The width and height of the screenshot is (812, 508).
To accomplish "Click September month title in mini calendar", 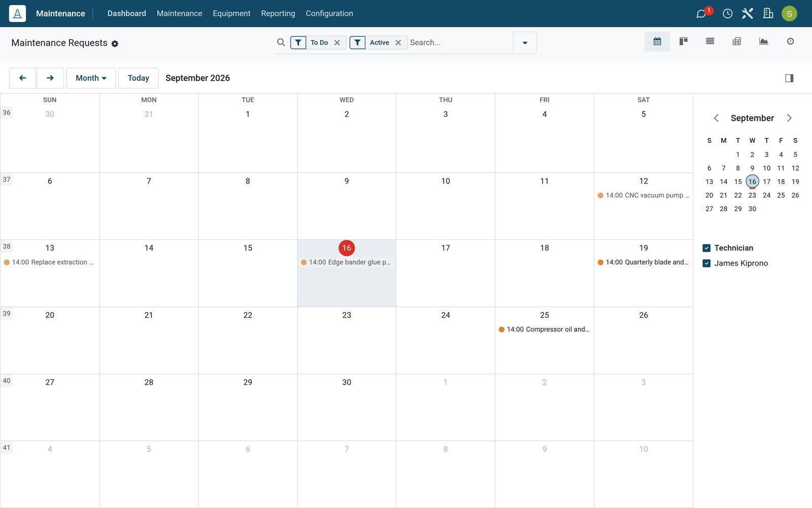I will tap(752, 118).
